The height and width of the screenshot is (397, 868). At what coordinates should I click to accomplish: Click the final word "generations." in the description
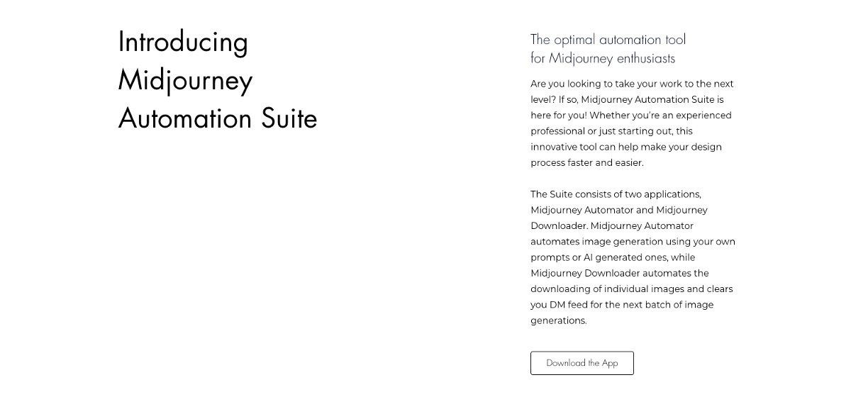pos(559,320)
